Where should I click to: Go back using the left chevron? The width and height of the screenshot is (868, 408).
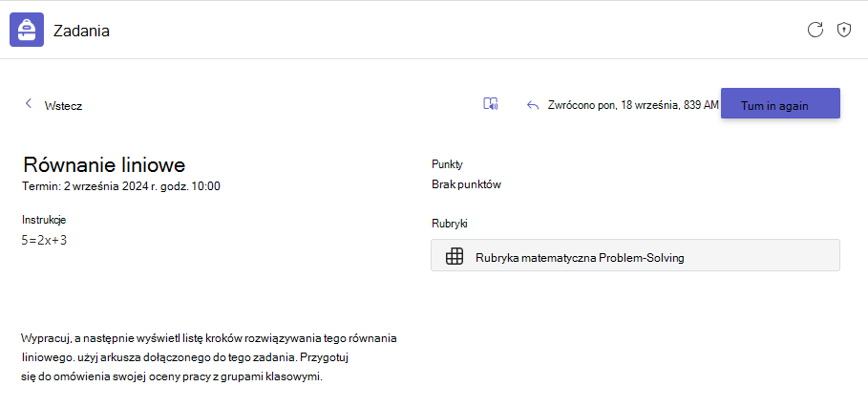coord(29,103)
